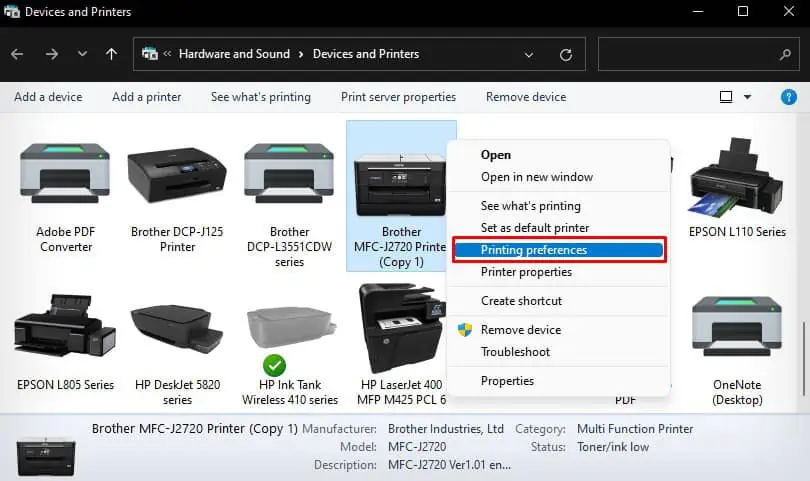
Task: Select the Adobe PDF Converter printer icon
Action: tap(65, 173)
